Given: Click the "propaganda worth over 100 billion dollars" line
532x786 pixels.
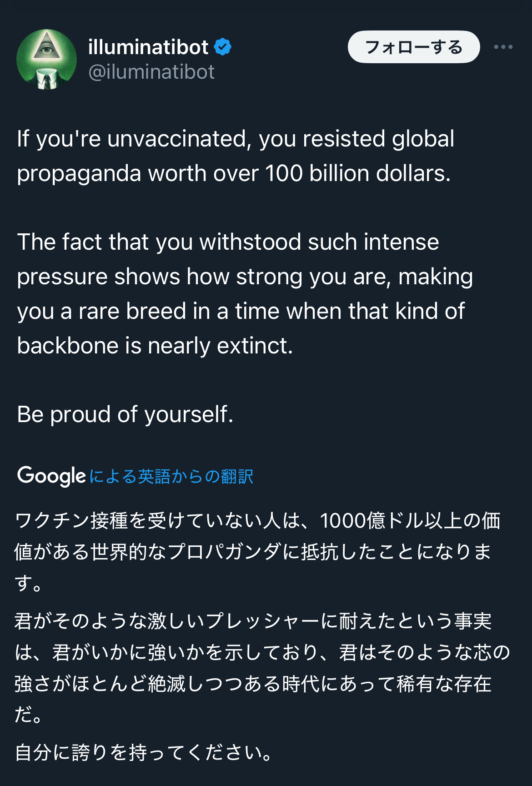Looking at the screenshot, I should [x=234, y=173].
